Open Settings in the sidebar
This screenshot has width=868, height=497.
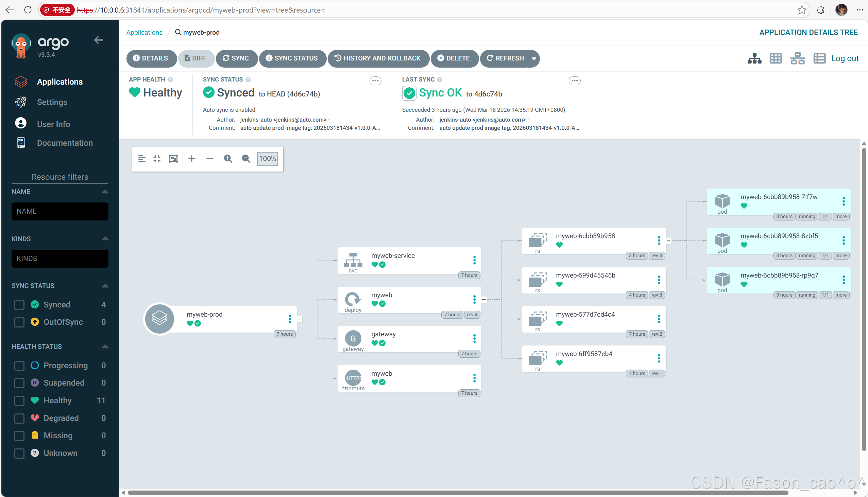52,102
